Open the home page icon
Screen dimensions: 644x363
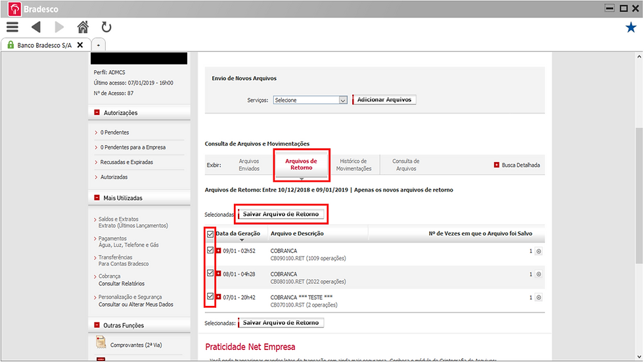[x=83, y=28]
